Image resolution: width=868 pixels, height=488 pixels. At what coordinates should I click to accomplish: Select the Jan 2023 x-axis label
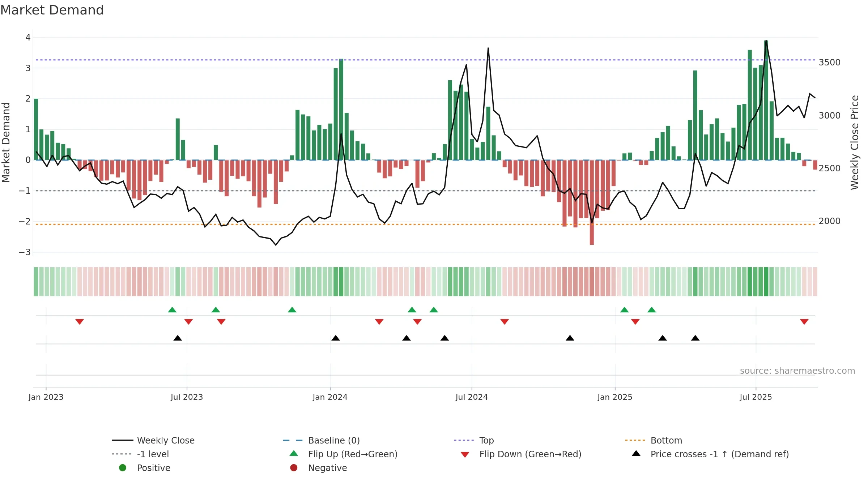[46, 397]
